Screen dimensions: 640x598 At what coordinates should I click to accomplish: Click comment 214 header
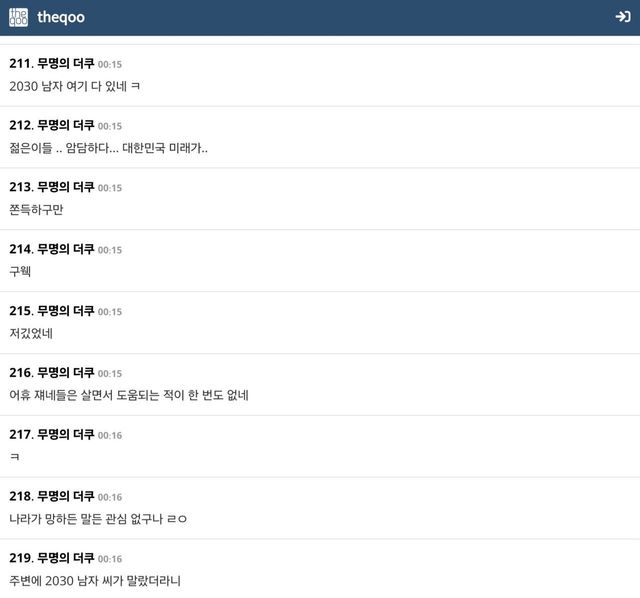[x=66, y=249]
